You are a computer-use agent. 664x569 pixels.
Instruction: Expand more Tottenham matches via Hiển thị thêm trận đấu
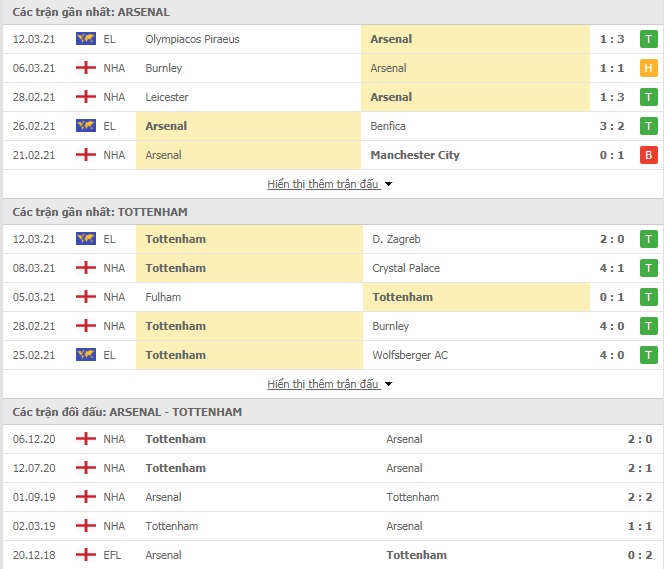(x=323, y=384)
